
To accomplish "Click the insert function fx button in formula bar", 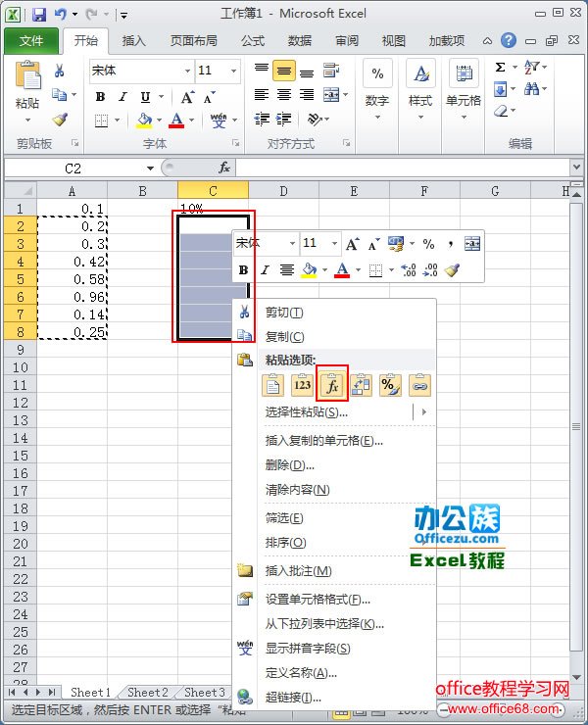I will pos(224,168).
